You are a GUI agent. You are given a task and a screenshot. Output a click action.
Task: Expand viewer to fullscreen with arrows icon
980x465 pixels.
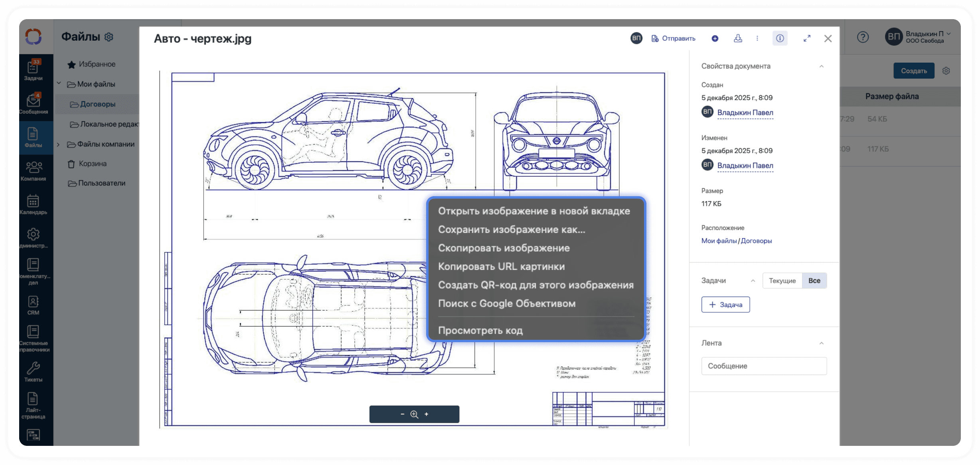807,38
